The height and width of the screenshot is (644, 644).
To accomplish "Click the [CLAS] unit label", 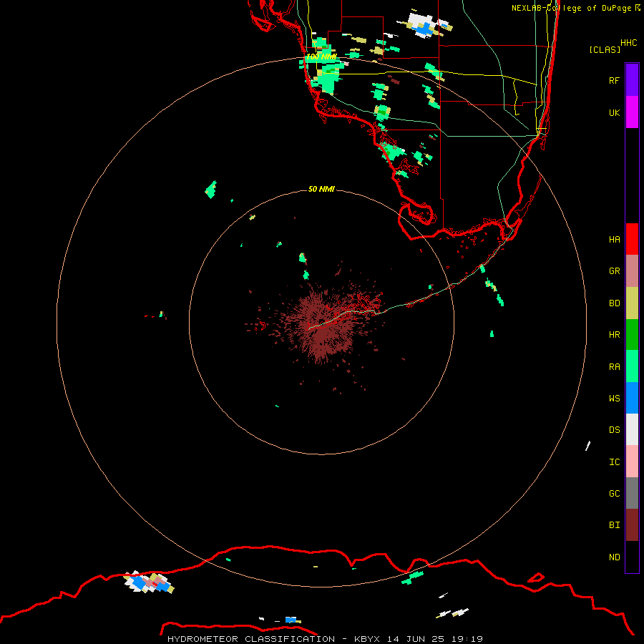I will click(x=605, y=49).
